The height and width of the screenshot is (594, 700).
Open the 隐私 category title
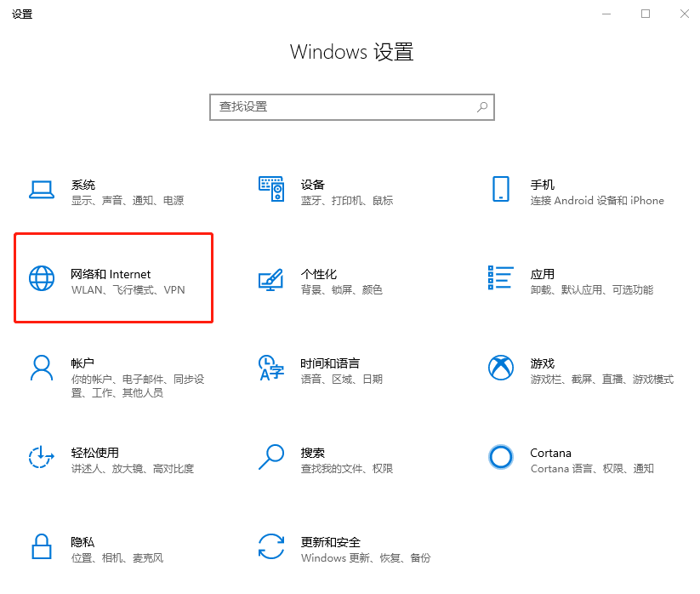pos(83,542)
